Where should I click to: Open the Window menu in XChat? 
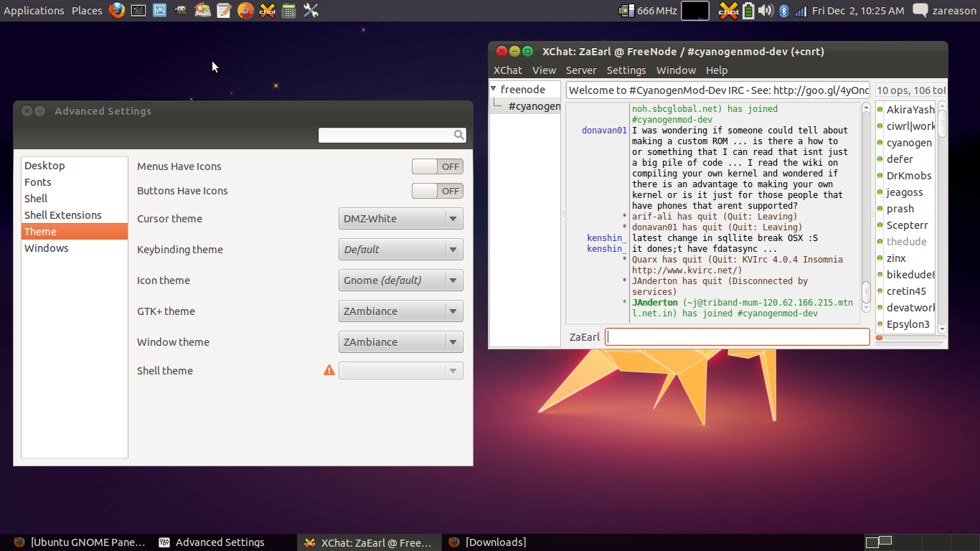coord(676,70)
